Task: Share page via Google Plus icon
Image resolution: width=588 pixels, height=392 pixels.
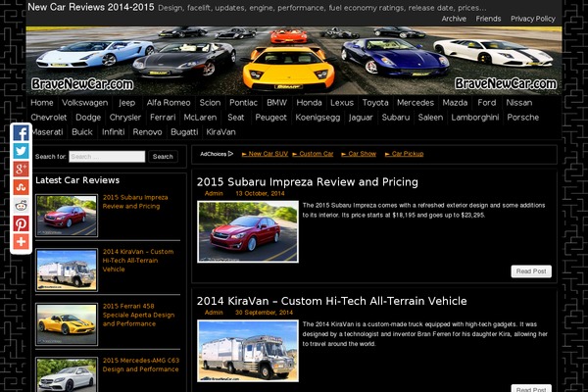Action: pyautogui.click(x=21, y=170)
